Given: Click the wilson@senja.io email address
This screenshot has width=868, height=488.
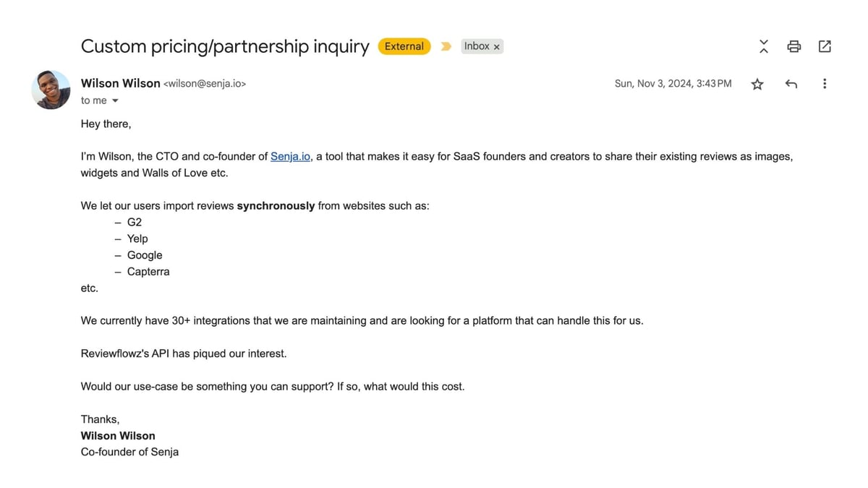Looking at the screenshot, I should (205, 84).
